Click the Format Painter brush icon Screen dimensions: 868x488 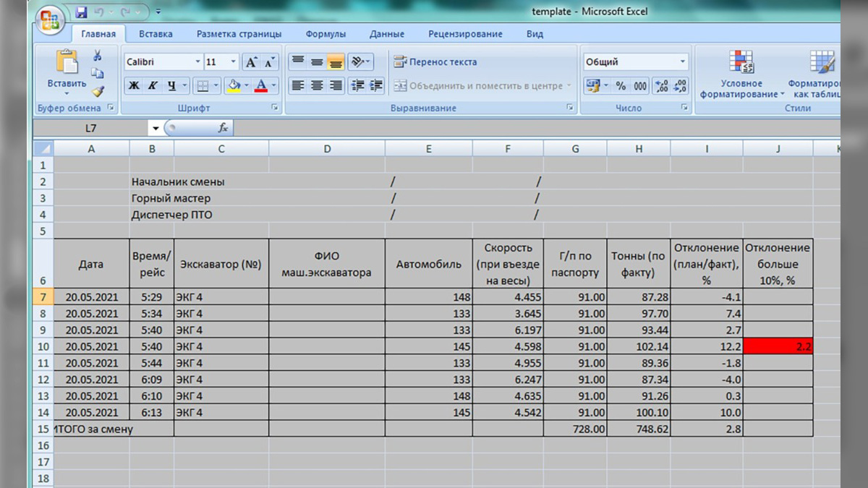pyautogui.click(x=98, y=91)
